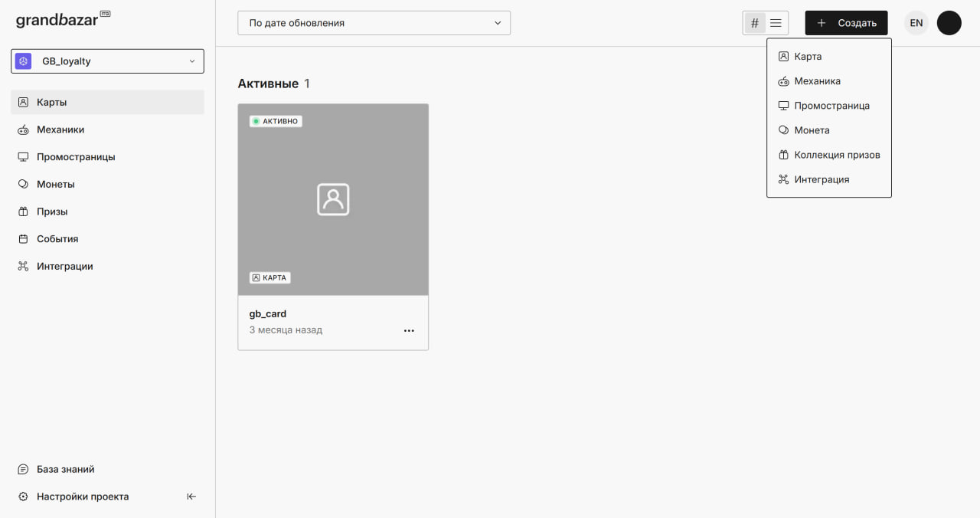Click the grandbazar logo

[63, 20]
